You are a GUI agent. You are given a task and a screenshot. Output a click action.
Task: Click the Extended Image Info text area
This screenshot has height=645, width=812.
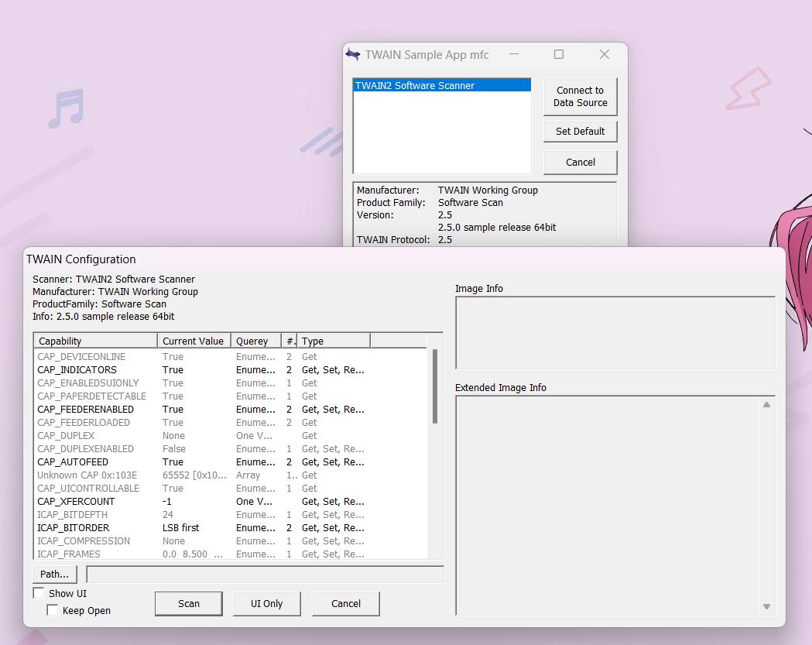[608, 506]
